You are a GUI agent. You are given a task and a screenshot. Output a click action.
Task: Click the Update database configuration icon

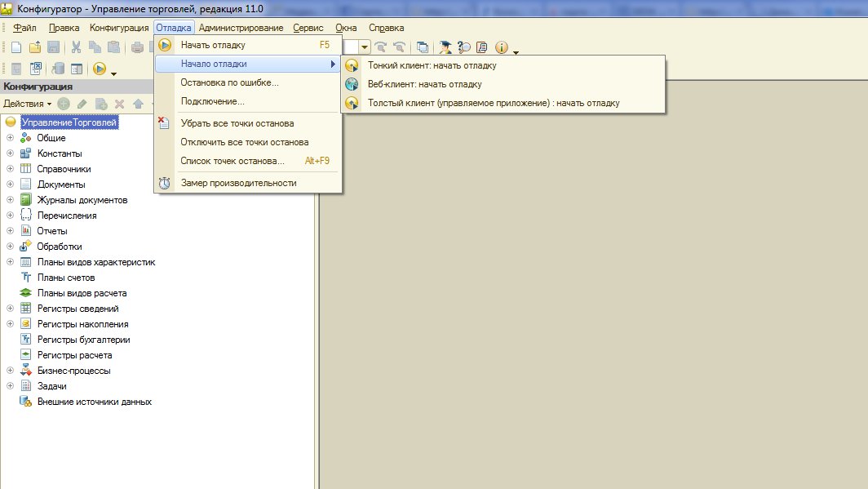point(58,69)
